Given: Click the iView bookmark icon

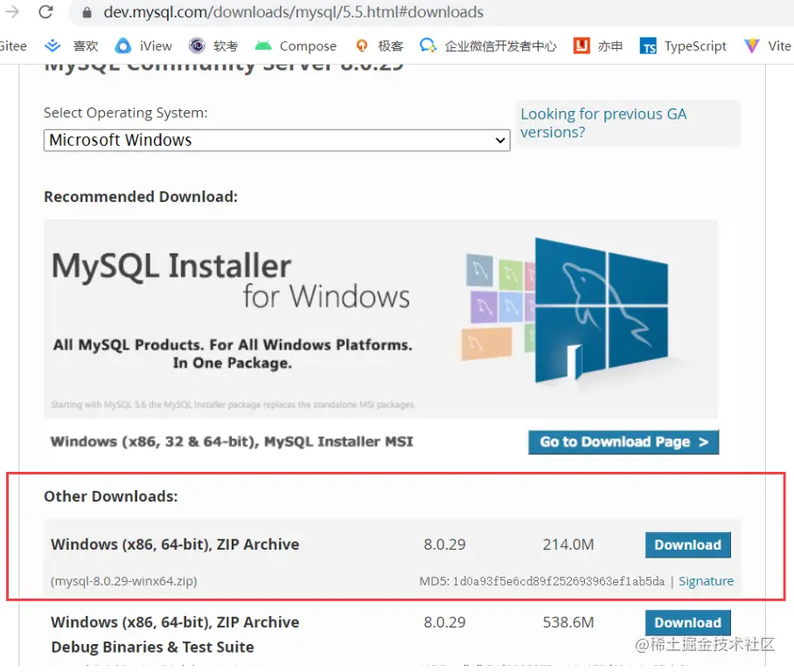Looking at the screenshot, I should [122, 46].
